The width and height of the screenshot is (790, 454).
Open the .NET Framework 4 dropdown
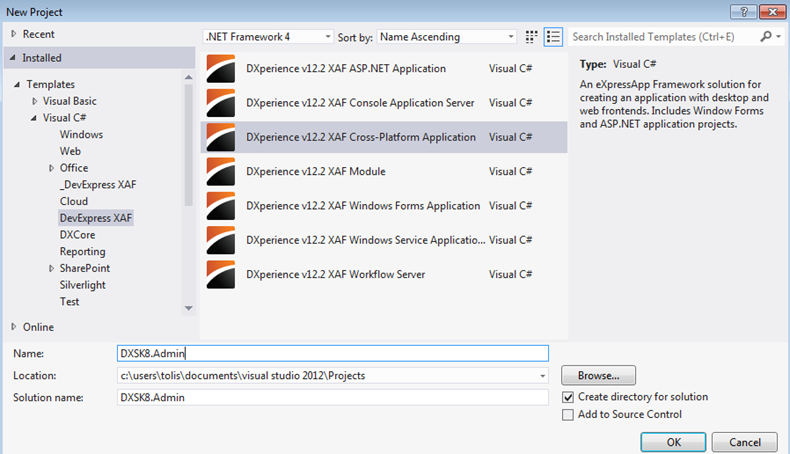[x=268, y=37]
